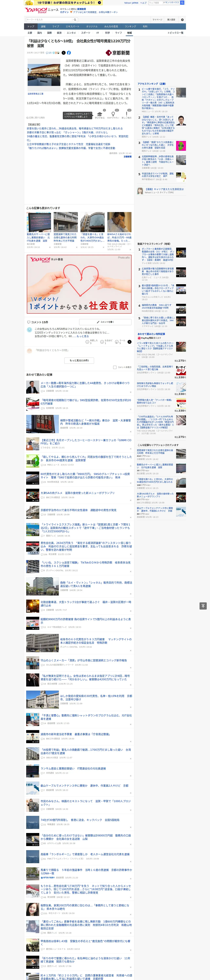React with わかりやすい lightbulb icon
The height and width of the screenshot is (980, 210).
point(113,114)
